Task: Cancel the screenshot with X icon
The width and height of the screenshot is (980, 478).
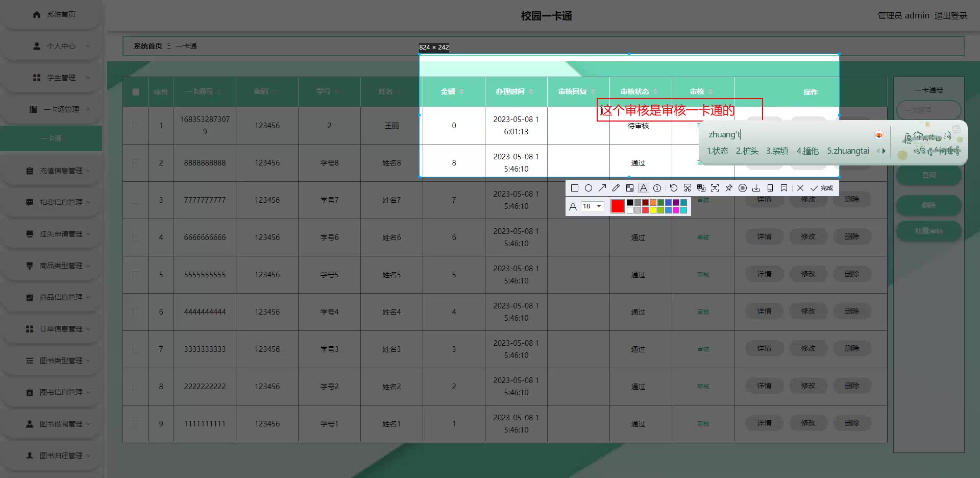Action: [x=800, y=188]
